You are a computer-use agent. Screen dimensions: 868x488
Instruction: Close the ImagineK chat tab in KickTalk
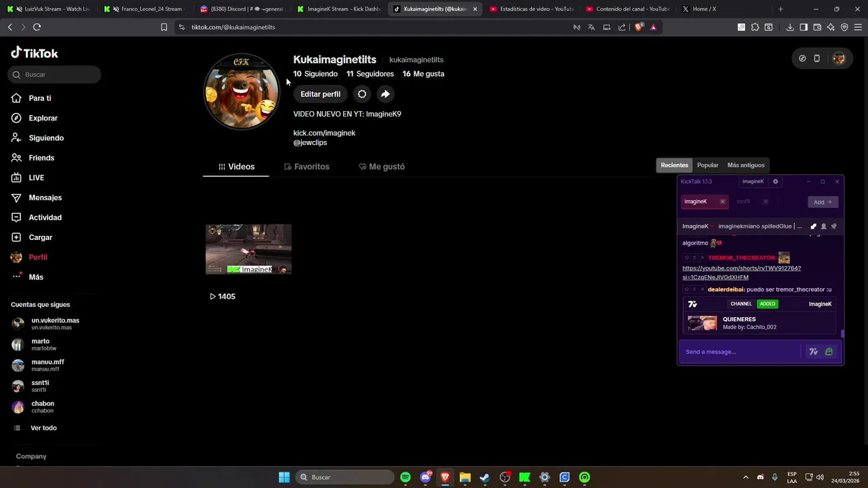722,201
